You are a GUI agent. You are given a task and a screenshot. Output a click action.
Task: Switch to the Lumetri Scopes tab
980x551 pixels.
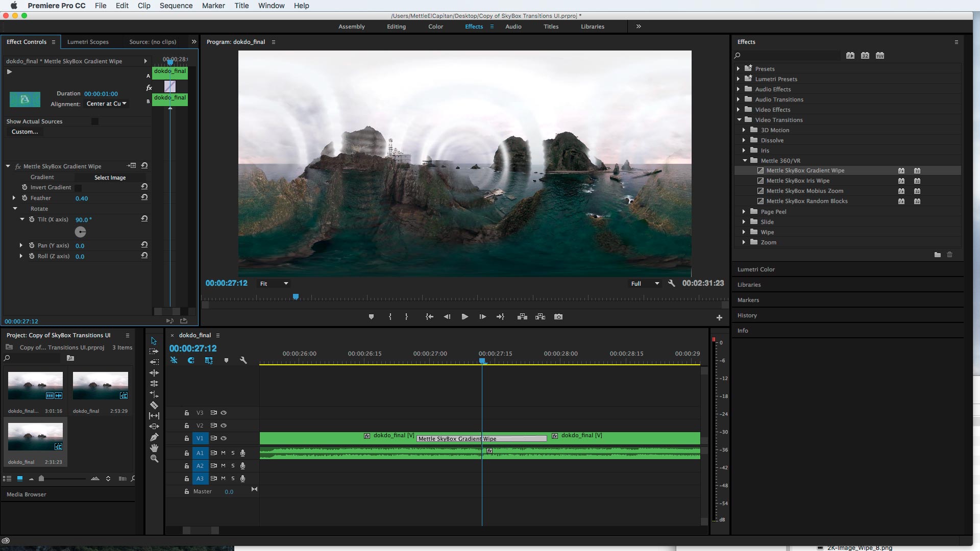coord(88,42)
